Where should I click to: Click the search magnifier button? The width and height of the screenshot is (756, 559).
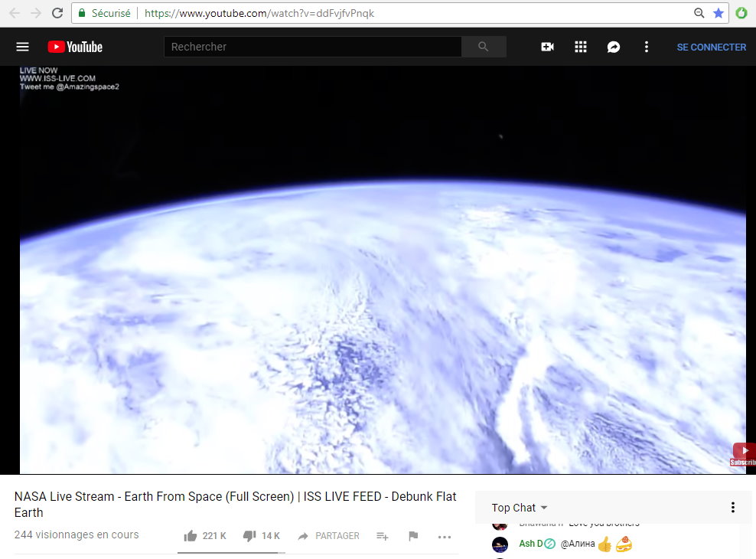click(483, 47)
